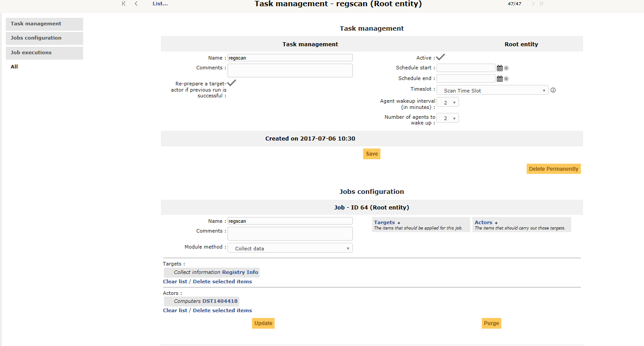Viewport: 644px width, 346px height.
Task: Jump to the first record with the arrow
Action: tap(124, 4)
